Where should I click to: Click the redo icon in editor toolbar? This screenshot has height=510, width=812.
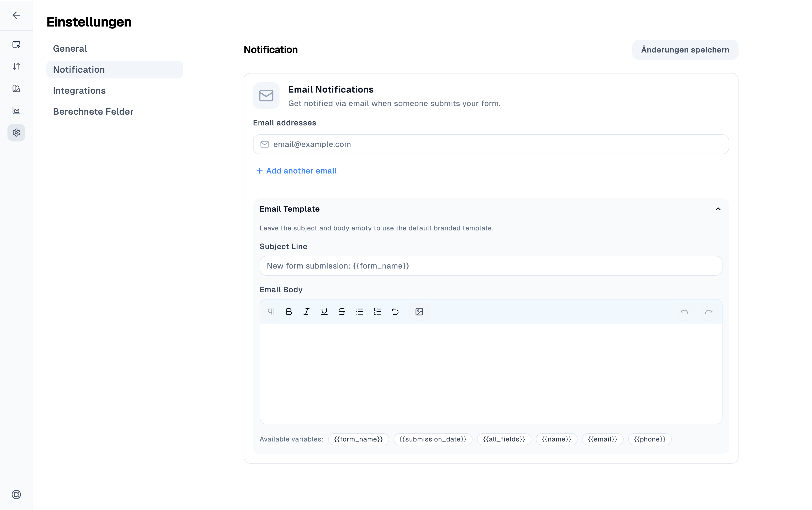point(708,312)
